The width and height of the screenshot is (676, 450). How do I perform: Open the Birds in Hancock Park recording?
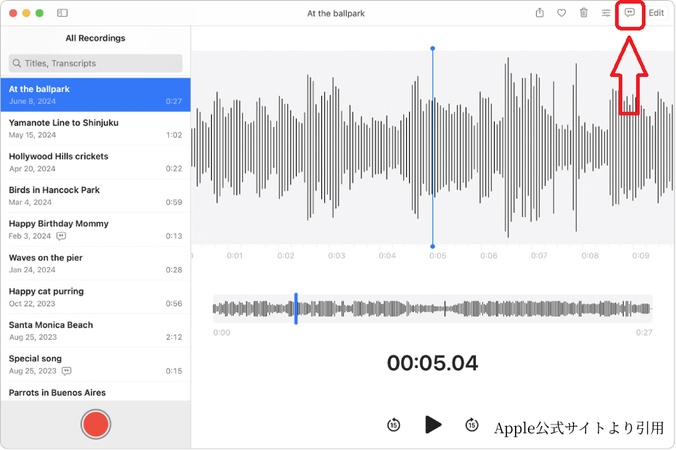[95, 196]
